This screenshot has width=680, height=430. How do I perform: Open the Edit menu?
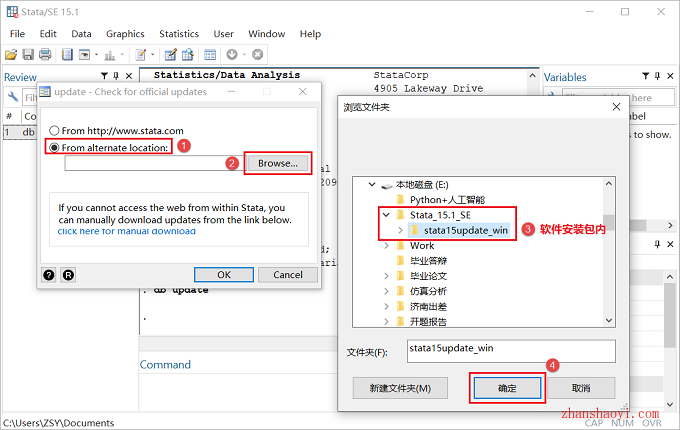[48, 34]
